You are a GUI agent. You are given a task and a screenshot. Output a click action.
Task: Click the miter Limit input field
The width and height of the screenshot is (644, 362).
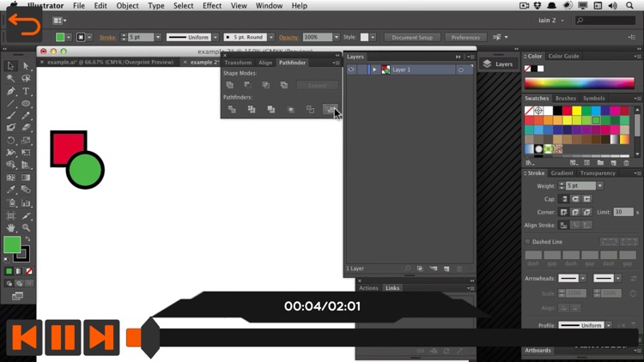623,212
